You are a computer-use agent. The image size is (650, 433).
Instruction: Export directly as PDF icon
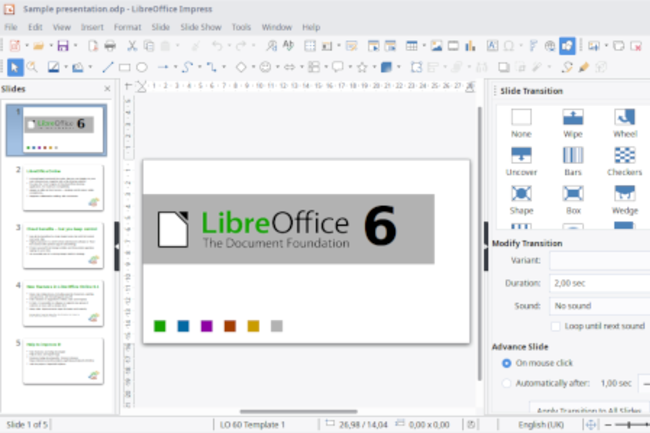click(93, 46)
